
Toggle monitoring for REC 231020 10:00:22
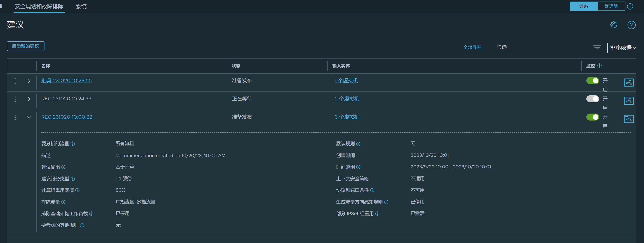pos(593,117)
